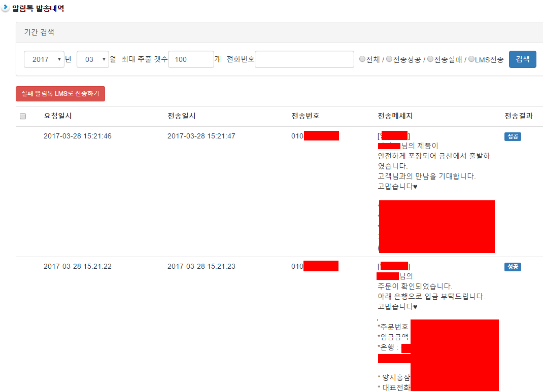Click the 최대 추출 갯수 field containing 100
This screenshot has height=392, width=543.
191,59
